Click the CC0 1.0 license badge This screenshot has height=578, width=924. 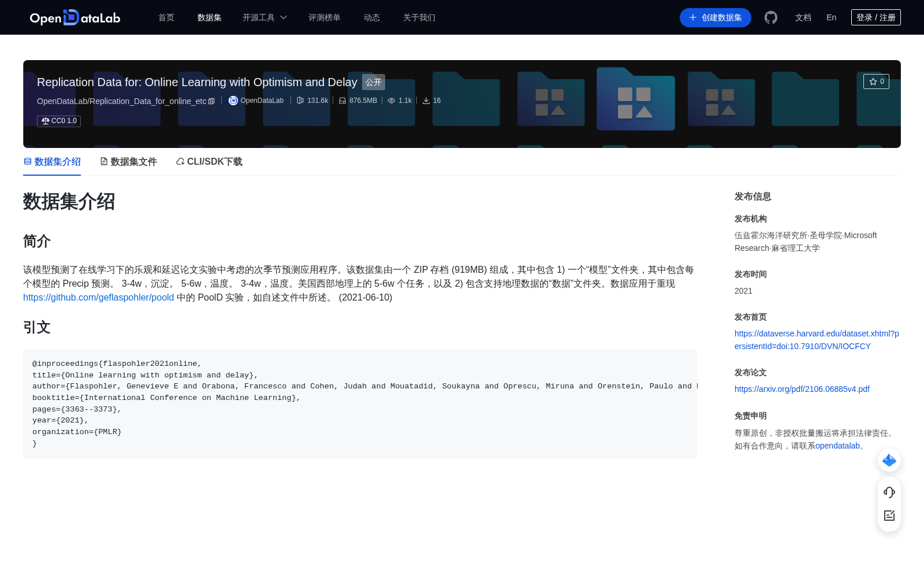[59, 121]
